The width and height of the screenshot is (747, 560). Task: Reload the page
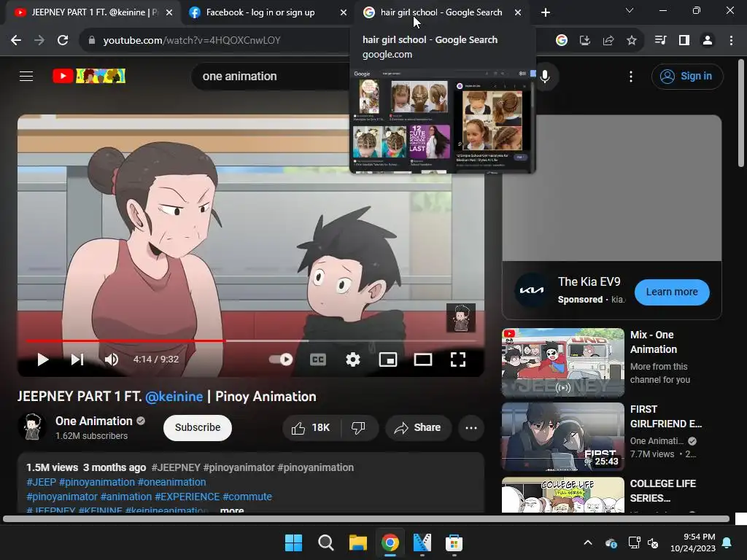63,41
